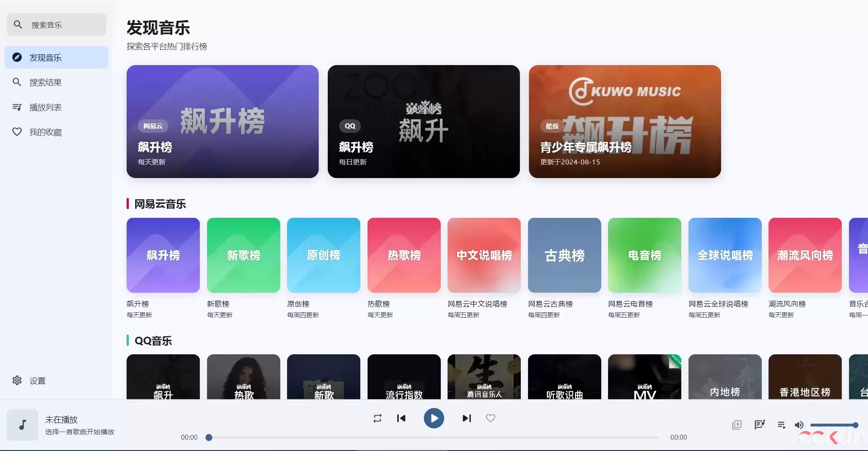
Task: Open the QQ 飙升榜 chart card
Action: pyautogui.click(x=423, y=121)
